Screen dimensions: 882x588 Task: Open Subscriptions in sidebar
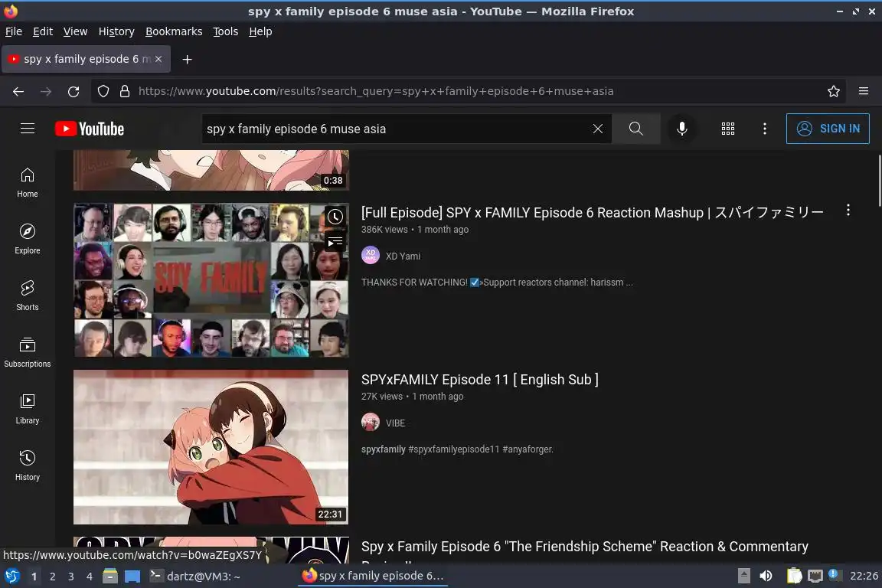pos(27,353)
